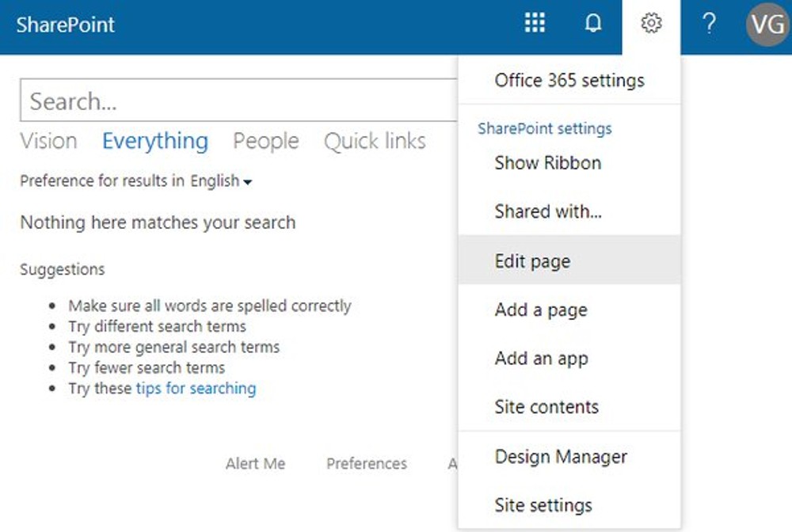Switch search scope to People
The width and height of the screenshot is (792, 532).
click(265, 141)
